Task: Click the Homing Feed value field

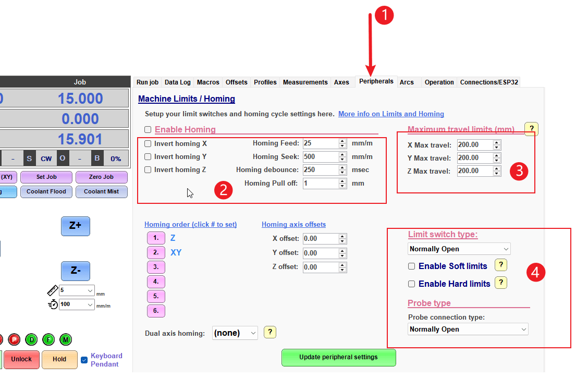Action: [x=321, y=143]
